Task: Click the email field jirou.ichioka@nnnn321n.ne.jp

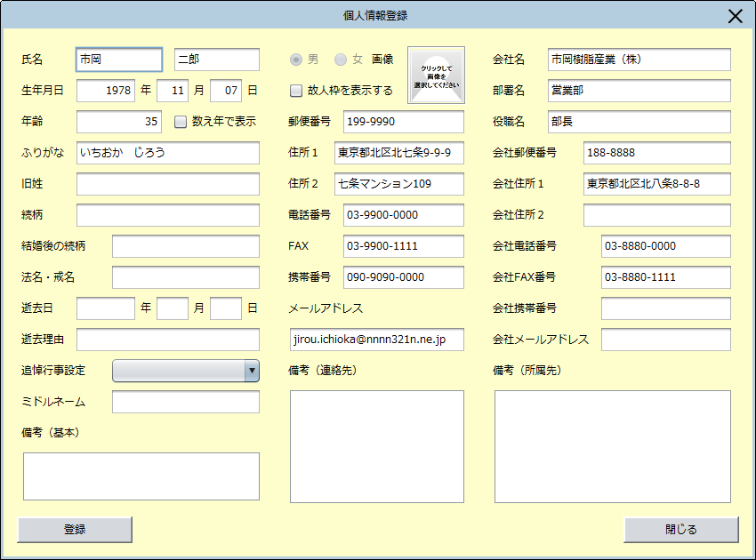Action: pos(377,340)
